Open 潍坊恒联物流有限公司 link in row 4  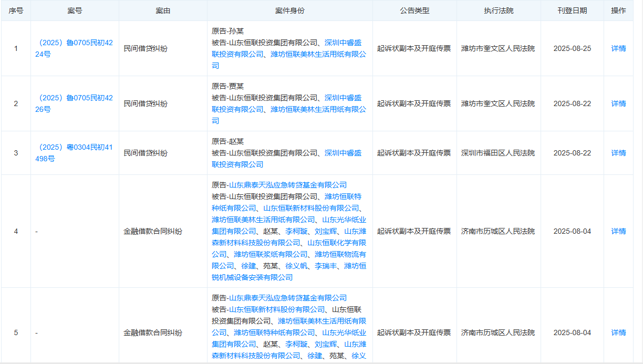click(289, 260)
